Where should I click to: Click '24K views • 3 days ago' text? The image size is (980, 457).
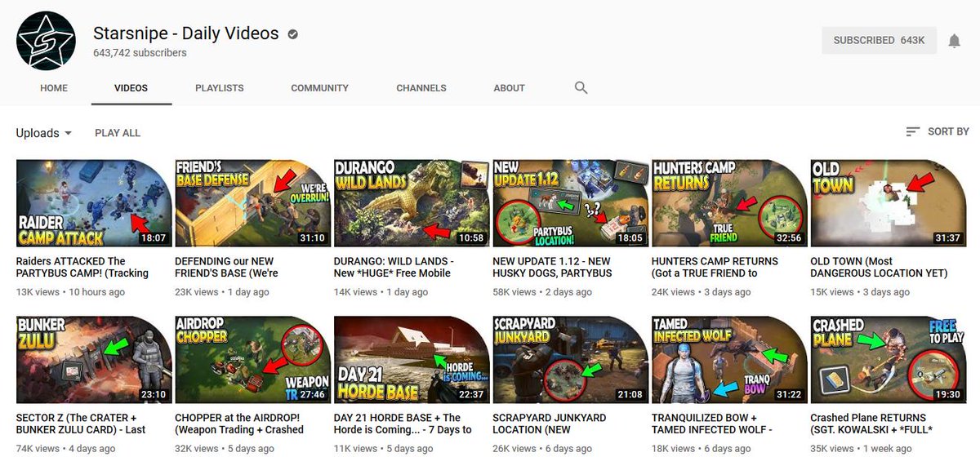(x=702, y=292)
